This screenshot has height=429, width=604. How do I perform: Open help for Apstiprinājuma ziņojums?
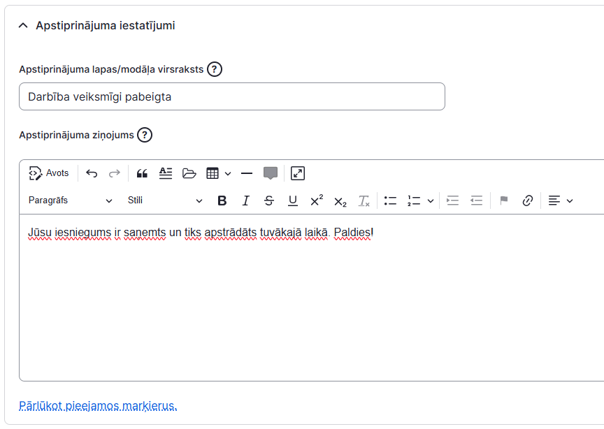pos(145,135)
